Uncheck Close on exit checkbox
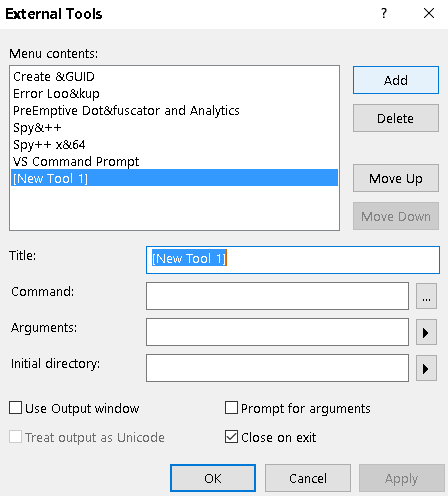 point(231,437)
